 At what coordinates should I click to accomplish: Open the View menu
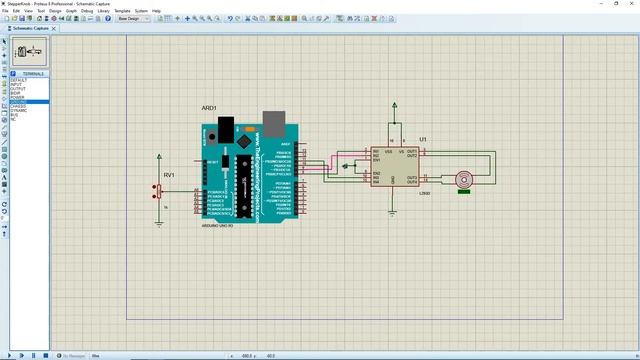coord(28,11)
